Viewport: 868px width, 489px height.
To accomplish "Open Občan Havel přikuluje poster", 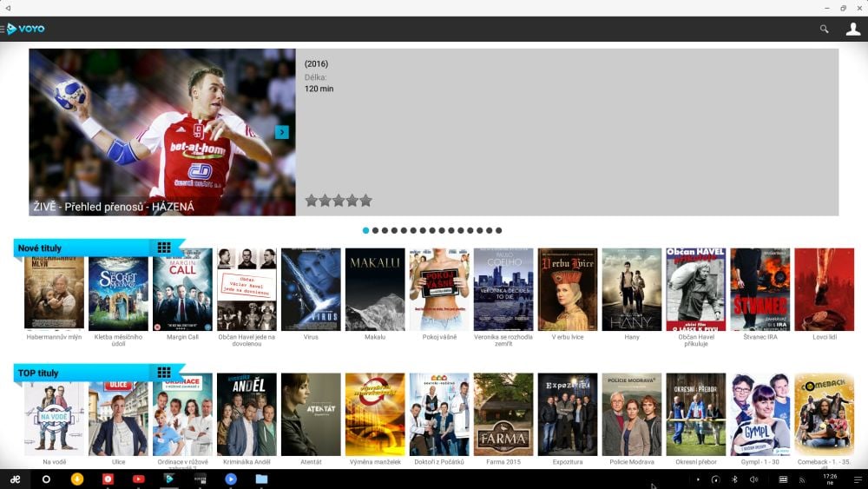I will point(696,289).
